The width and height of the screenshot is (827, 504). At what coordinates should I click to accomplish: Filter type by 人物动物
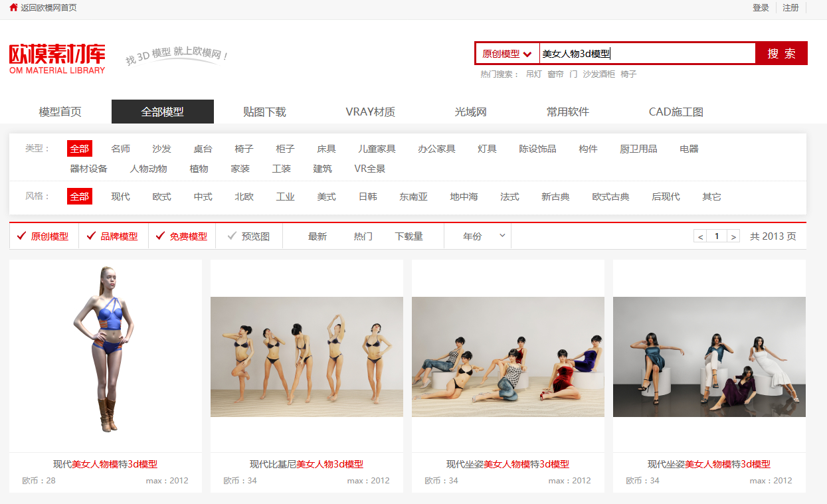coord(149,169)
